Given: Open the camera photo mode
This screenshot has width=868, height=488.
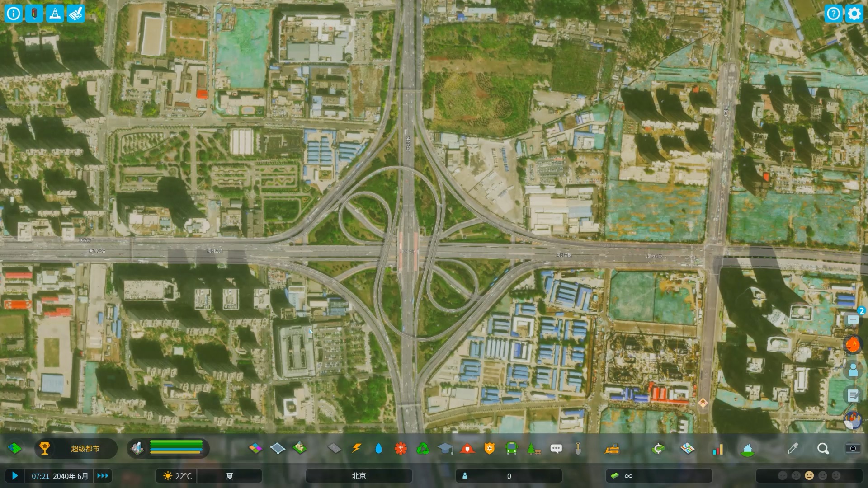Looking at the screenshot, I should (x=853, y=448).
